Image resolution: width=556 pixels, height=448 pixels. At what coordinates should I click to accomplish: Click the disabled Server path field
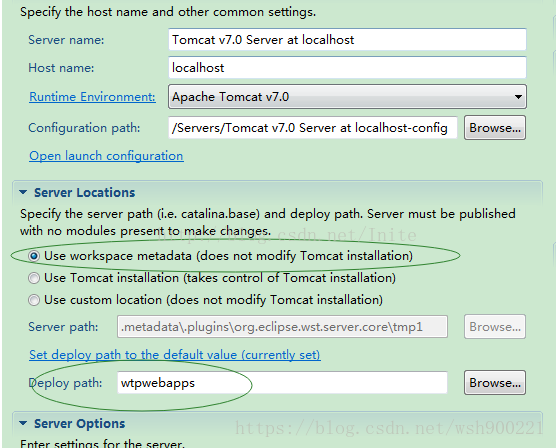point(282,327)
